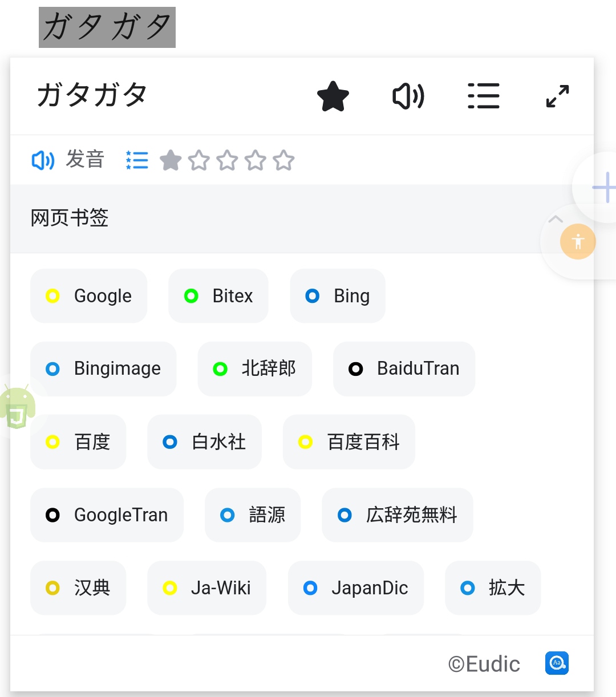Tap the blue 发音 speaker icon
The image size is (616, 697).
(43, 160)
